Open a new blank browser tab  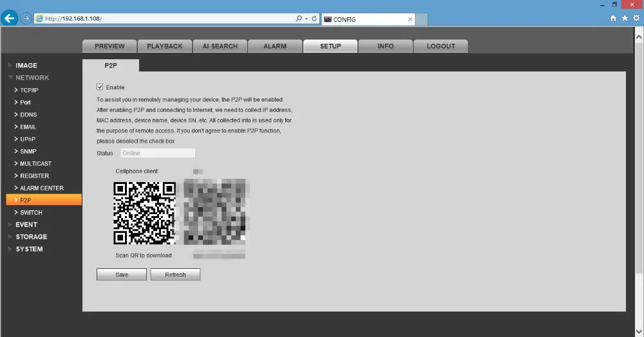[x=422, y=19]
